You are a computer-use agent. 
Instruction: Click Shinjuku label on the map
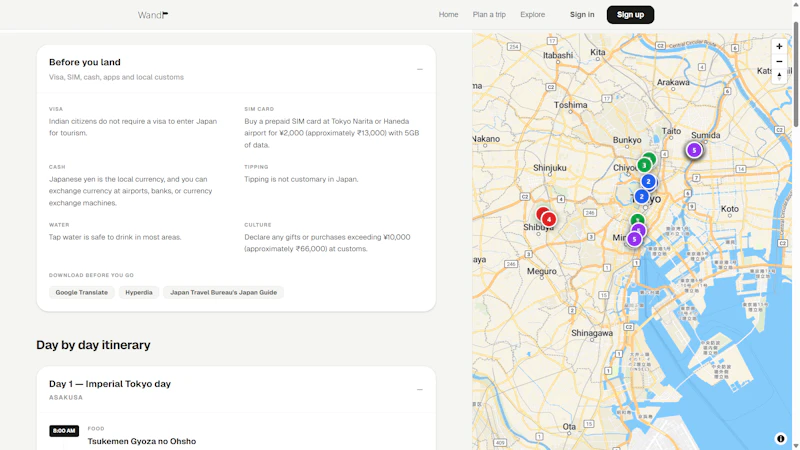point(549,167)
